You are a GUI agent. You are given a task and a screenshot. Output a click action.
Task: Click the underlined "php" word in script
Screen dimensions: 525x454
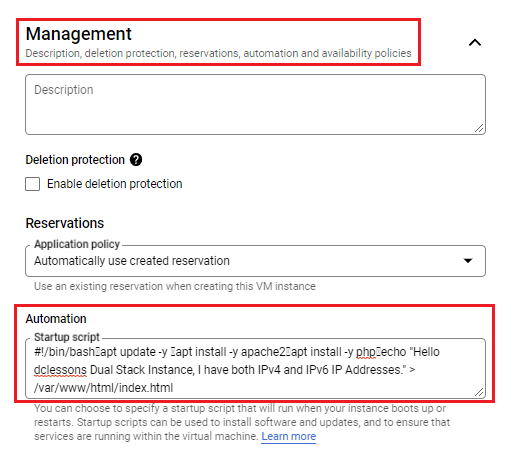(365, 352)
